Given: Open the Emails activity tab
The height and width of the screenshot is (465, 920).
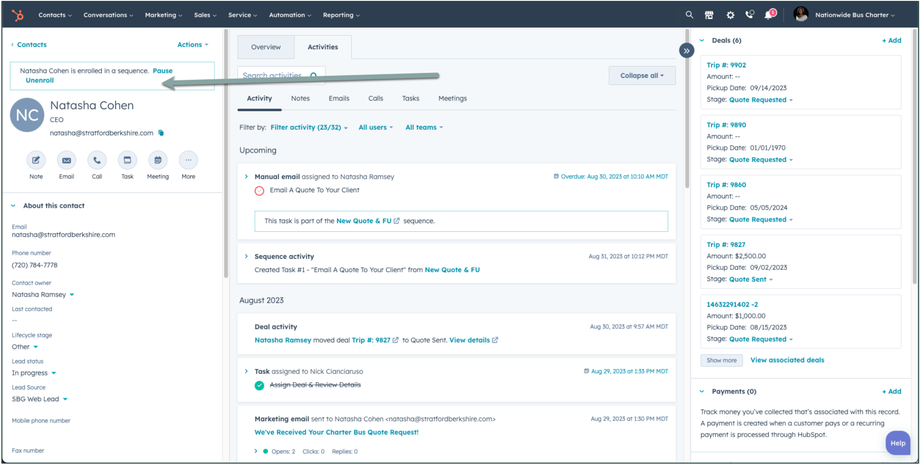Looking at the screenshot, I should [x=339, y=99].
